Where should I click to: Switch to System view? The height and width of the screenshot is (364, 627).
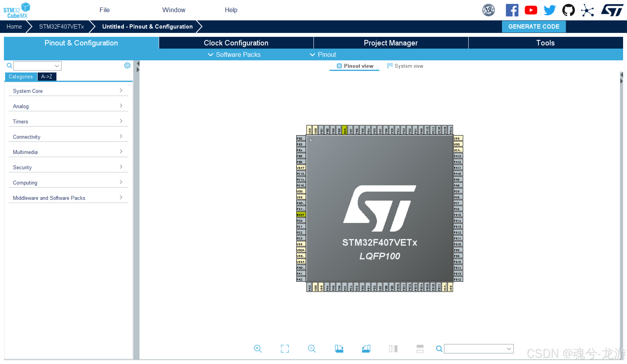click(405, 66)
